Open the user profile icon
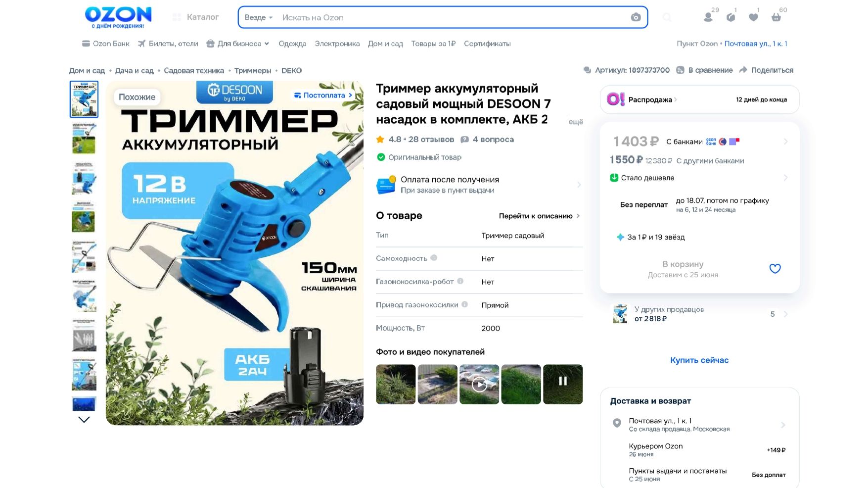The height and width of the screenshot is (488, 868). 708,17
